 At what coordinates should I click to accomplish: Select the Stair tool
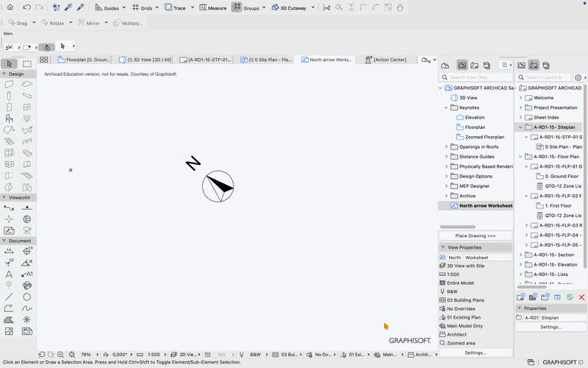click(x=9, y=141)
